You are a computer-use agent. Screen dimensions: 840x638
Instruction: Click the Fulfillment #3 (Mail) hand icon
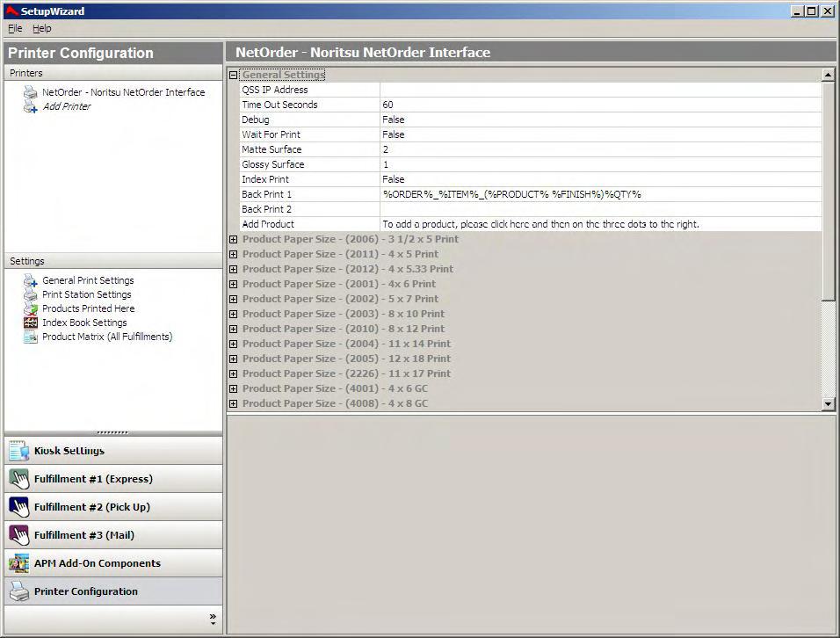19,535
